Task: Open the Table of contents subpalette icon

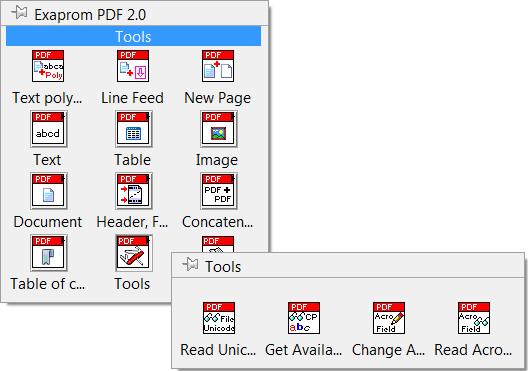Action: pos(48,253)
